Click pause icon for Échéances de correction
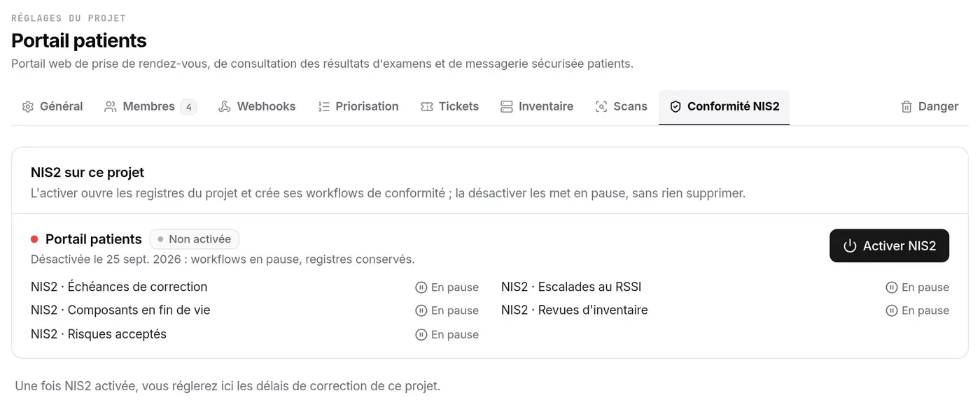Viewport: 980px width, 407px height. point(421,287)
